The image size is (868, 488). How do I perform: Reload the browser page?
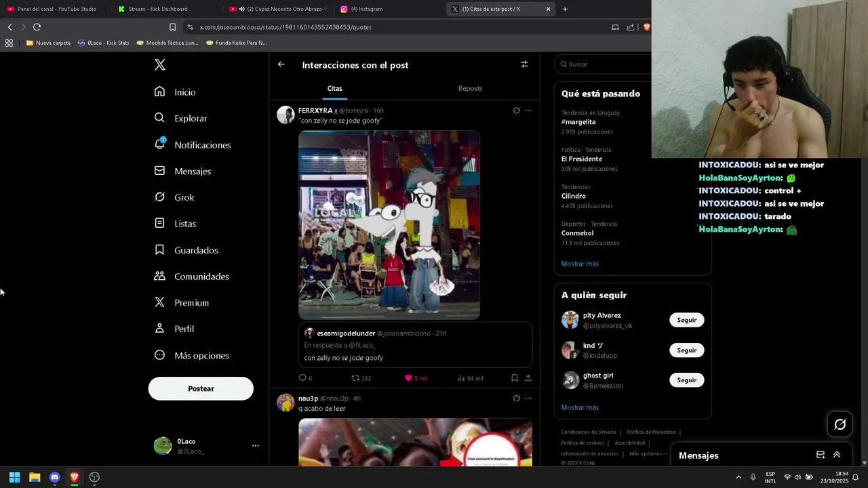37,27
